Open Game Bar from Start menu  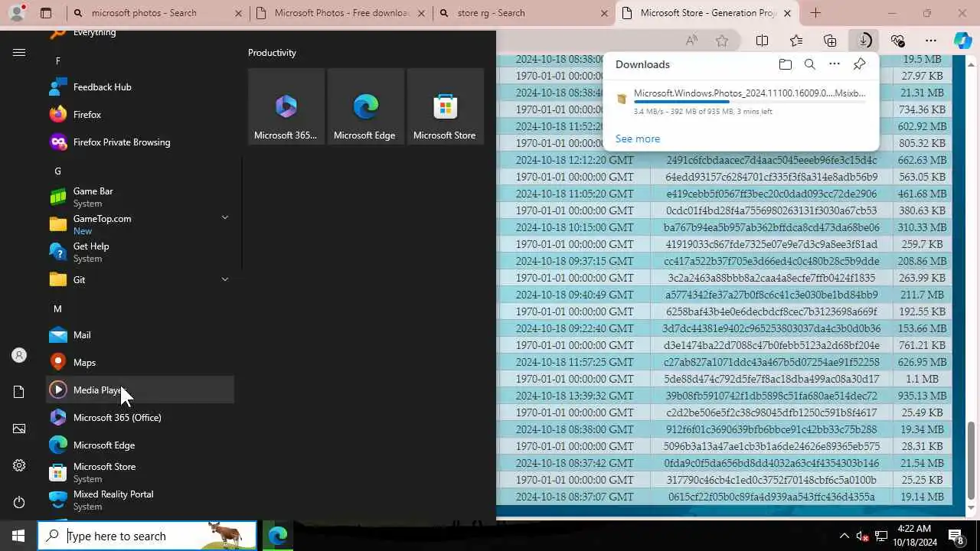pos(140,197)
